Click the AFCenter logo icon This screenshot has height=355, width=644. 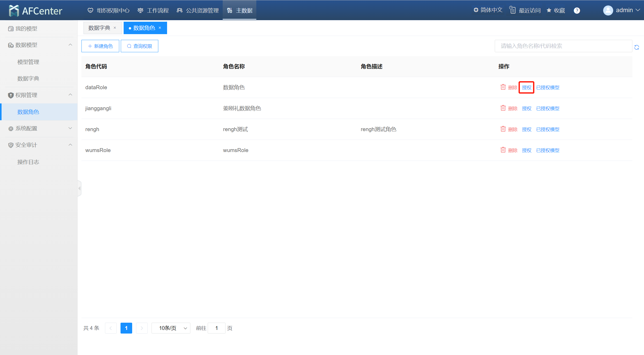pyautogui.click(x=14, y=11)
